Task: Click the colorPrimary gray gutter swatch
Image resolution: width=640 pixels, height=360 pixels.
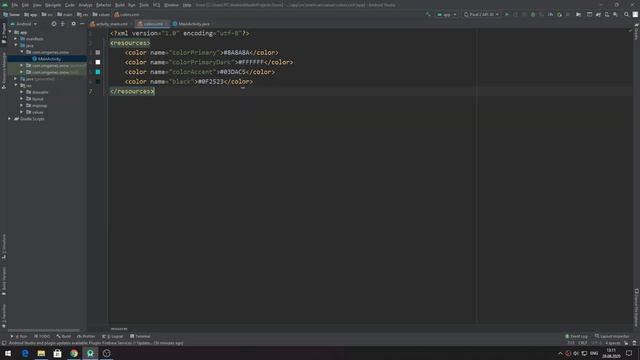Action: [x=98, y=53]
